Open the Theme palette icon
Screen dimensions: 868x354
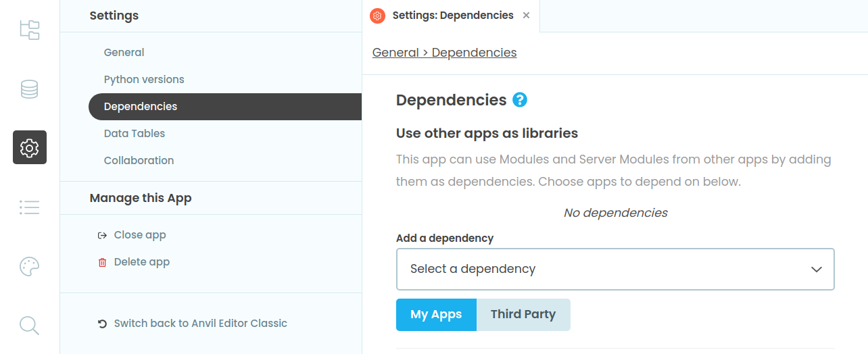point(30,267)
